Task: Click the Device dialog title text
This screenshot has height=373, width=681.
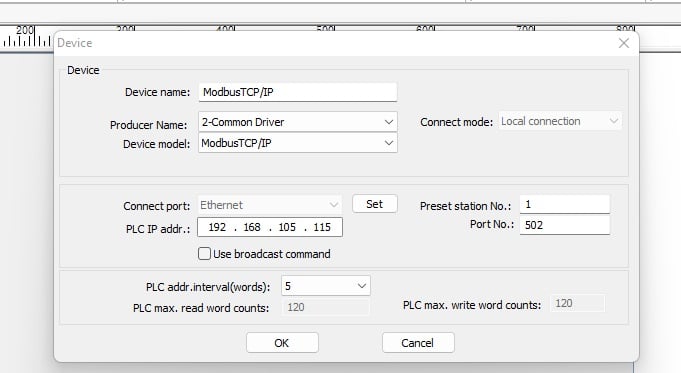Action: coord(75,43)
